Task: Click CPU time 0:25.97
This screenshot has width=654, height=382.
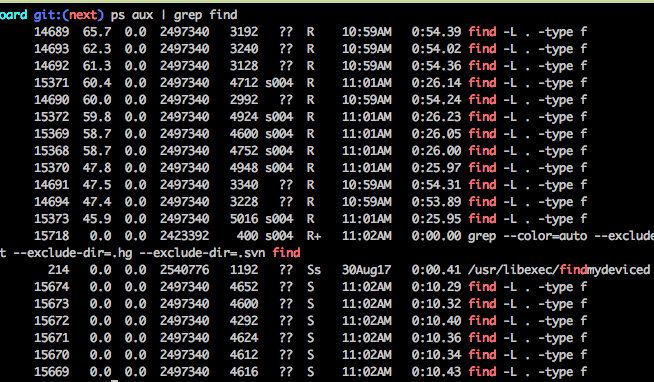Action: click(x=436, y=168)
